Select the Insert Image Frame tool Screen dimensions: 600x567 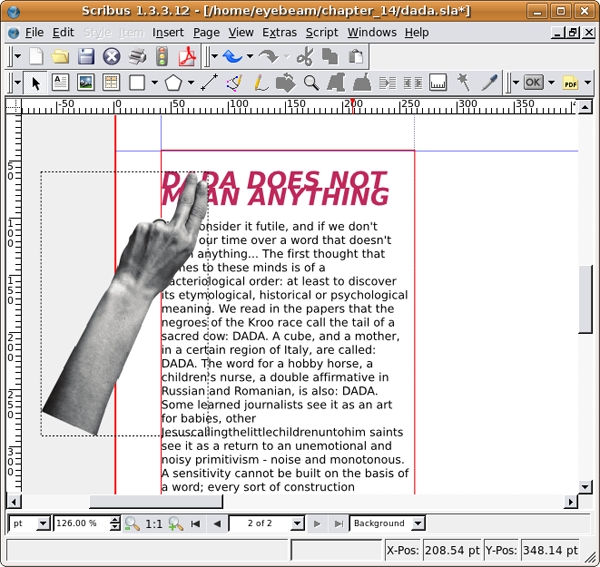click(x=86, y=83)
